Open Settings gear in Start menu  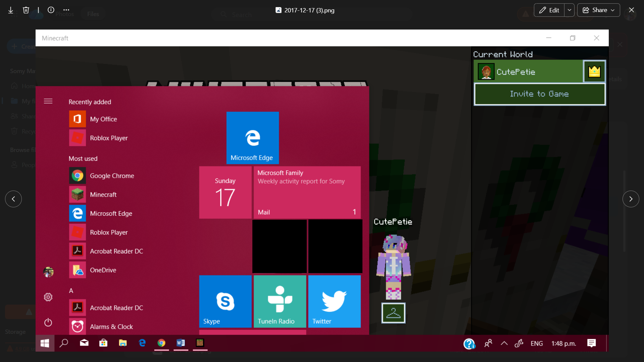tap(48, 297)
